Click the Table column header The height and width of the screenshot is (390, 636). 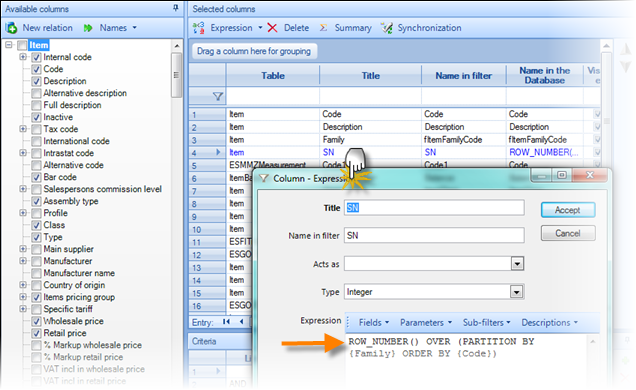coord(273,75)
